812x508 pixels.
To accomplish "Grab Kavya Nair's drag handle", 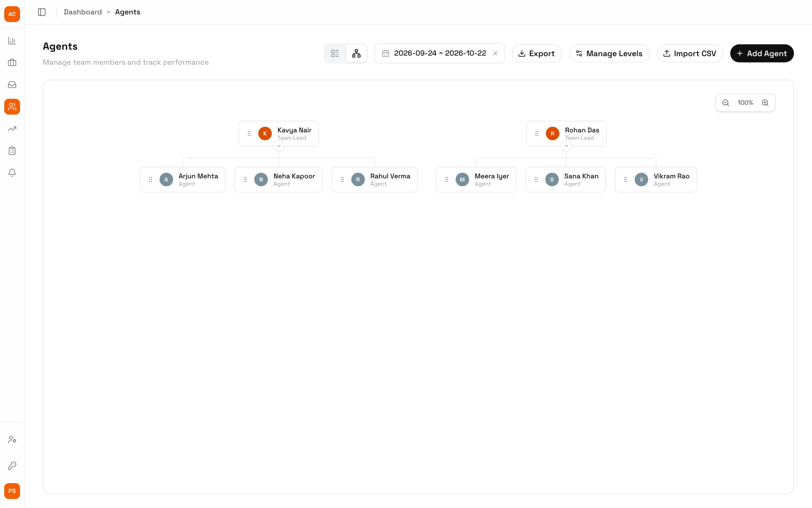I will [x=249, y=134].
